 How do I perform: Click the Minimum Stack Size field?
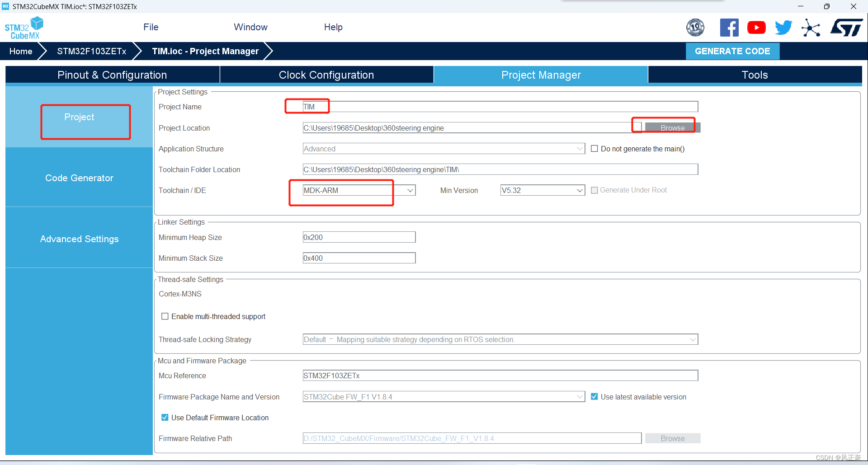359,258
